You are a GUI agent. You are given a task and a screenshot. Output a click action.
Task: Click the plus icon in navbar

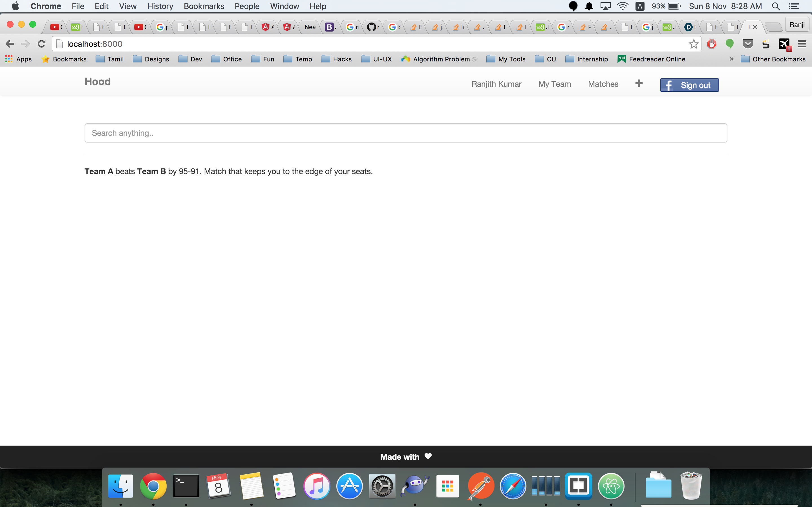click(639, 83)
